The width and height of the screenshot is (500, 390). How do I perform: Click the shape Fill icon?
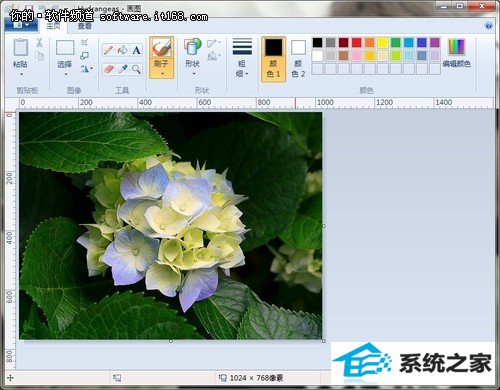(211, 56)
